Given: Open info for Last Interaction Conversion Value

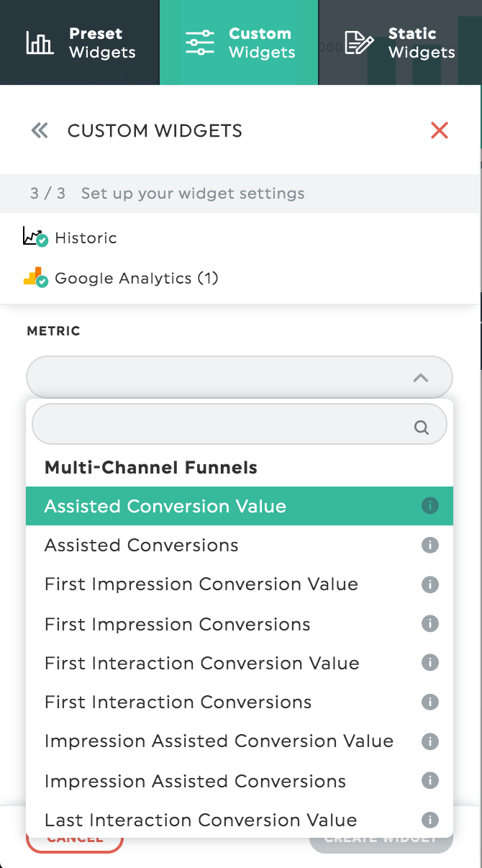Looking at the screenshot, I should pos(429,820).
